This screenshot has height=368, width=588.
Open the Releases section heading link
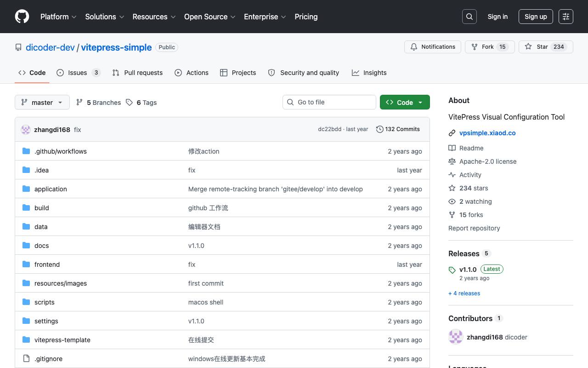(x=464, y=253)
